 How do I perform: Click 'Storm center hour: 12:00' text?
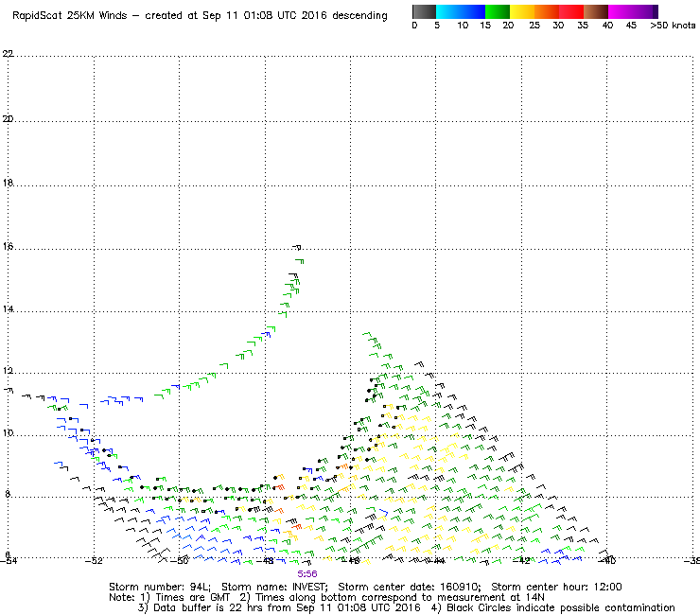click(556, 587)
